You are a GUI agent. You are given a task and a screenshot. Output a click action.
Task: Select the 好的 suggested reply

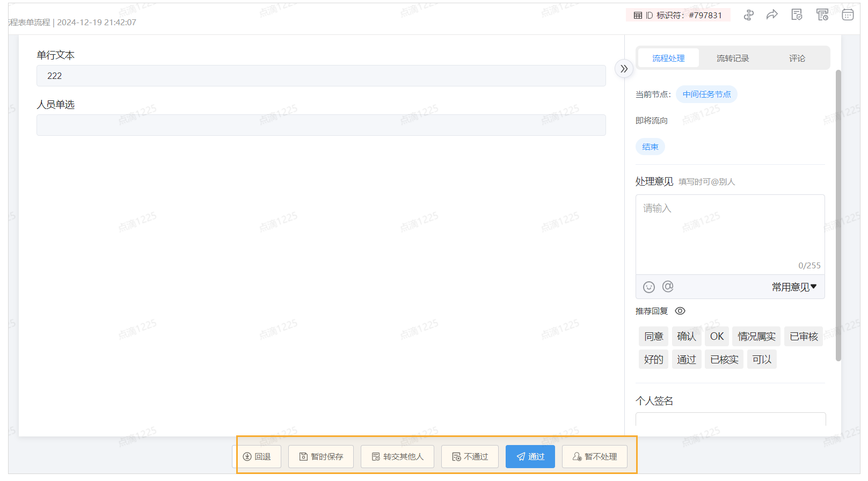point(653,360)
